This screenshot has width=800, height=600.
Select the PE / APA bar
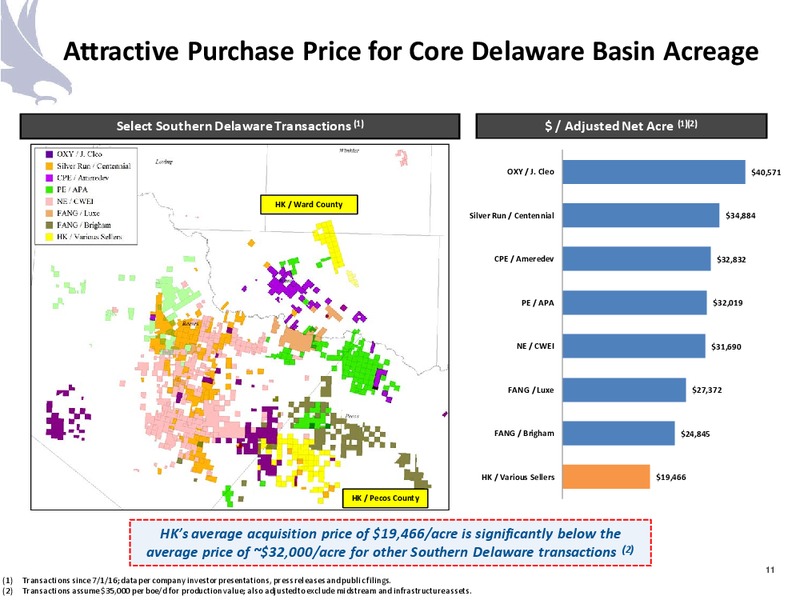pos(635,303)
